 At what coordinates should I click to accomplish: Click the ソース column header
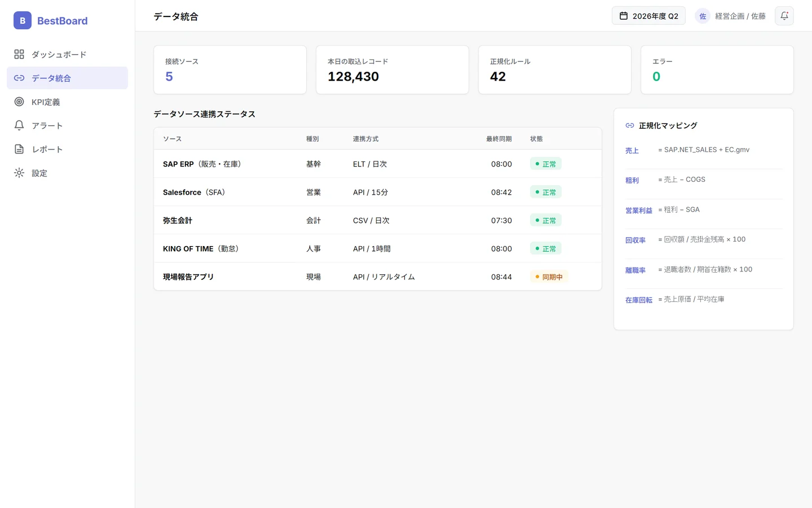coord(172,139)
